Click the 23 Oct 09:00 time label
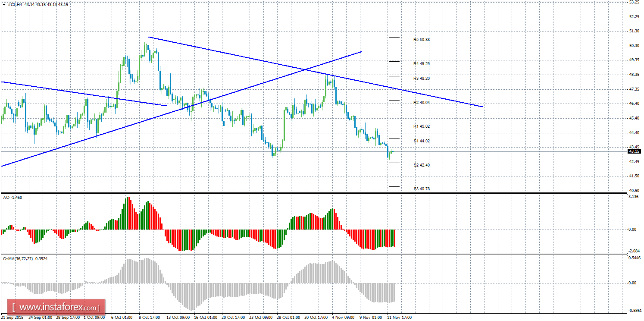 coord(261,318)
